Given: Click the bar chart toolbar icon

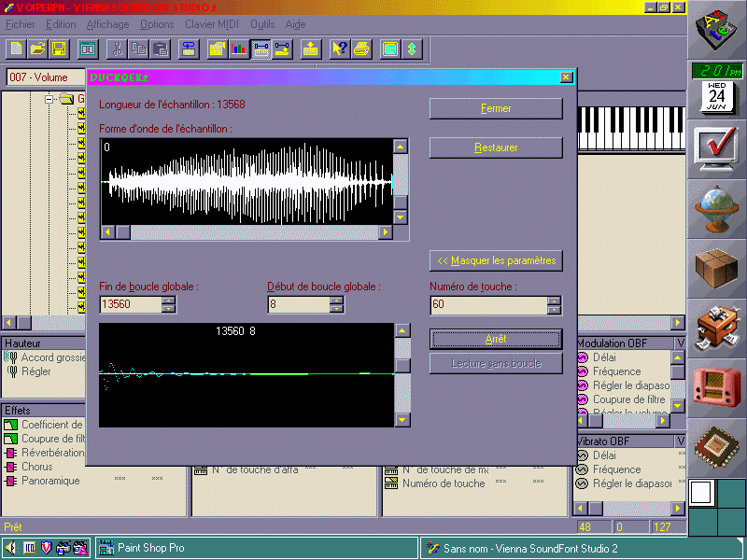Looking at the screenshot, I should point(239,49).
